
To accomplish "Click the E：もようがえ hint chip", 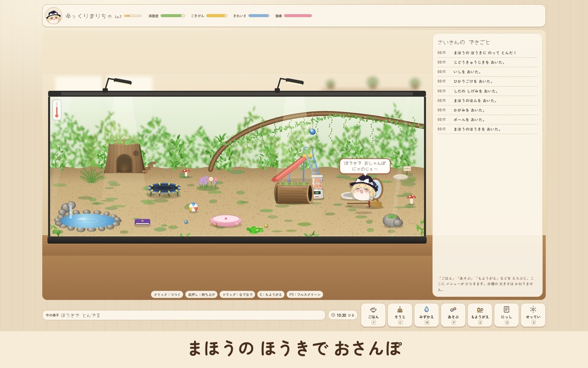I will pyautogui.click(x=271, y=294).
